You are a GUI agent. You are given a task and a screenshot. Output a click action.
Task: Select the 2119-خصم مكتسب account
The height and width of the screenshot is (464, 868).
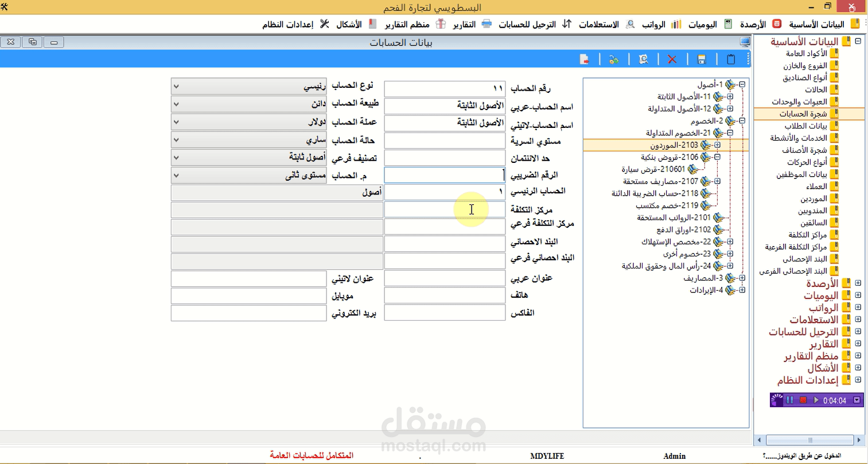667,205
